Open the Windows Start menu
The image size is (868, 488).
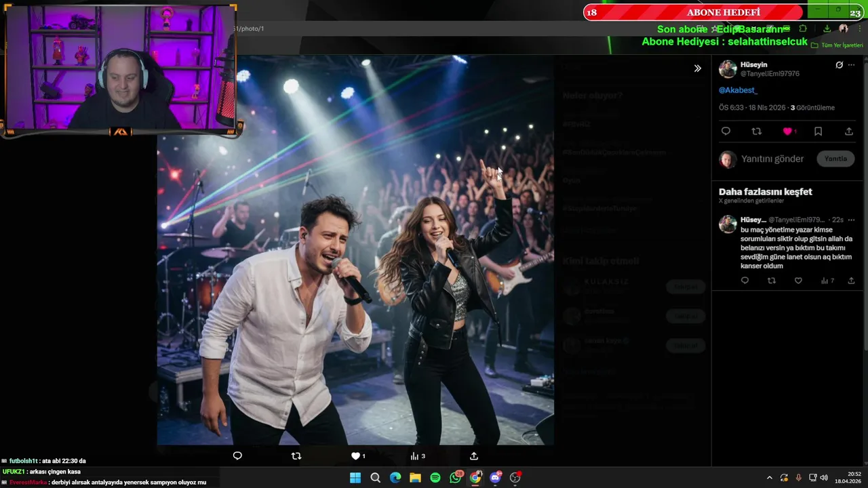[355, 478]
